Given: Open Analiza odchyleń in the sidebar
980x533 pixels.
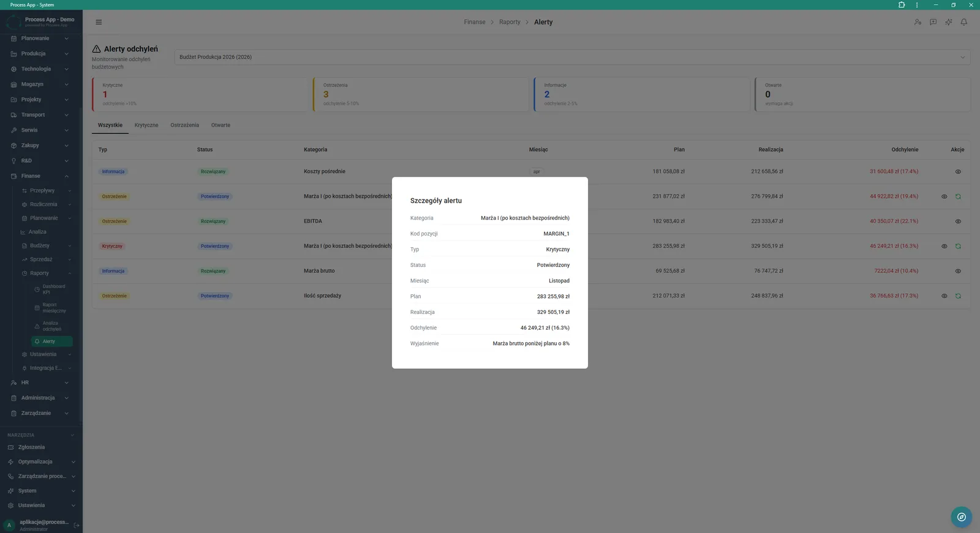Looking at the screenshot, I should tap(51, 326).
